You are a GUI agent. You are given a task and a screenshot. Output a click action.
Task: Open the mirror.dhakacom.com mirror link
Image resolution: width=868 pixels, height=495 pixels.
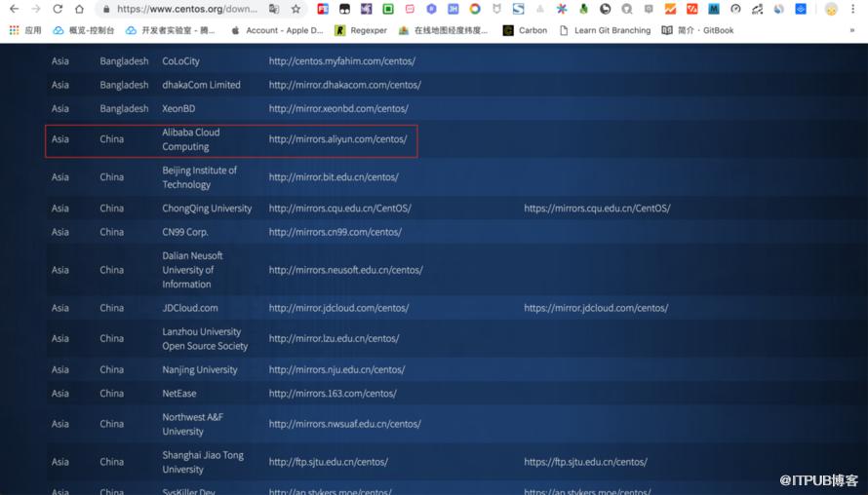[345, 85]
